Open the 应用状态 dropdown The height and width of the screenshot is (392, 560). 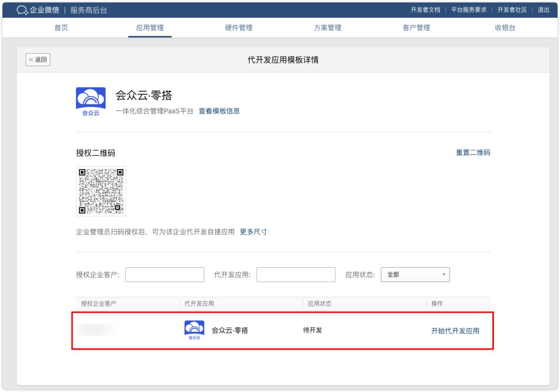[x=415, y=275]
